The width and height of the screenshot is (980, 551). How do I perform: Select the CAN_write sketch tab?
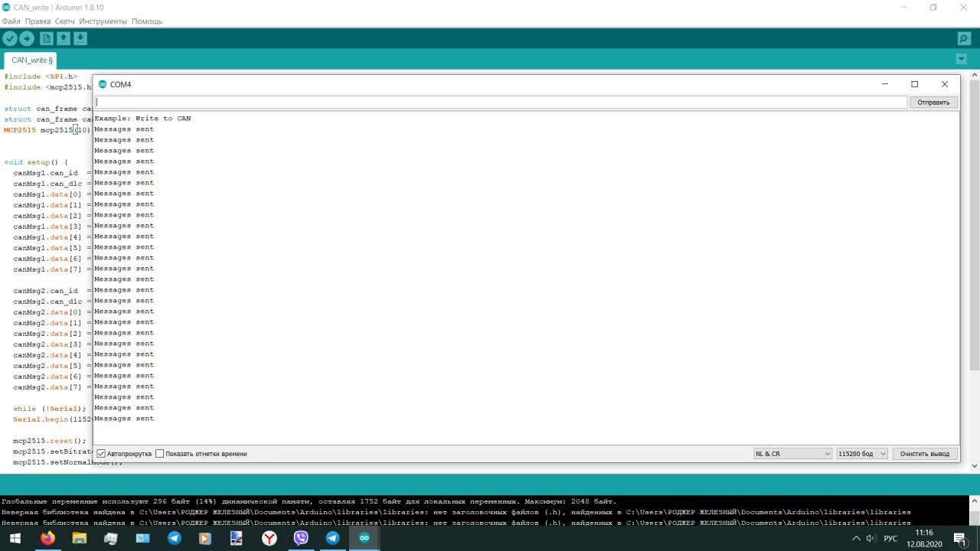31,60
